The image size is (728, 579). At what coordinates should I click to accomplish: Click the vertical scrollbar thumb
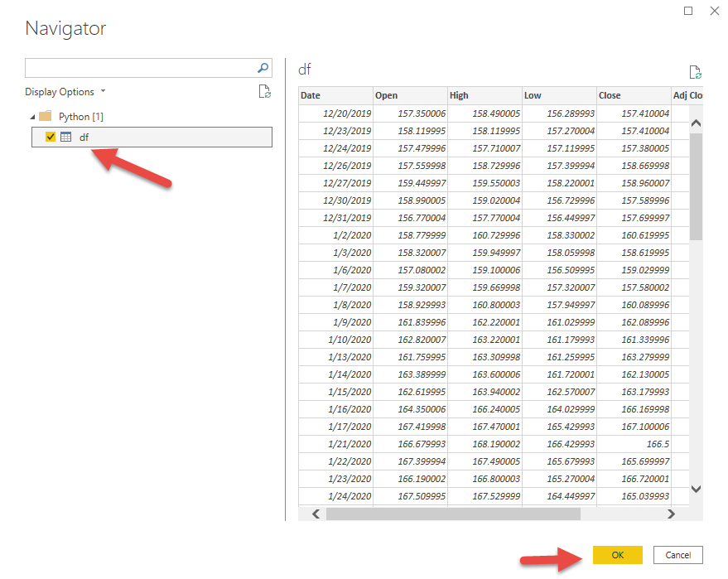696,186
